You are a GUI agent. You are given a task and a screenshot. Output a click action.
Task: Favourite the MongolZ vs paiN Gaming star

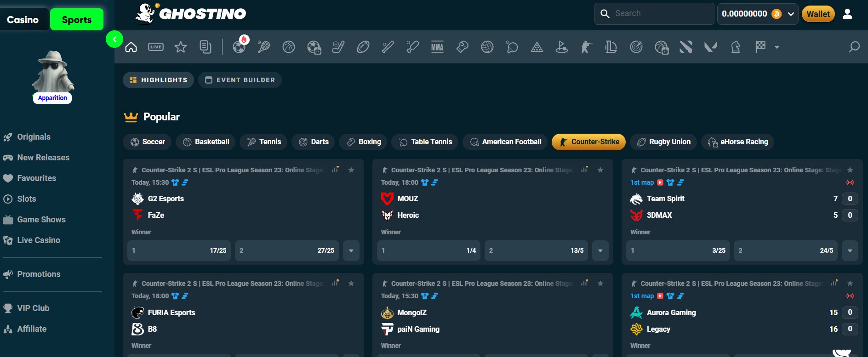pos(600,283)
